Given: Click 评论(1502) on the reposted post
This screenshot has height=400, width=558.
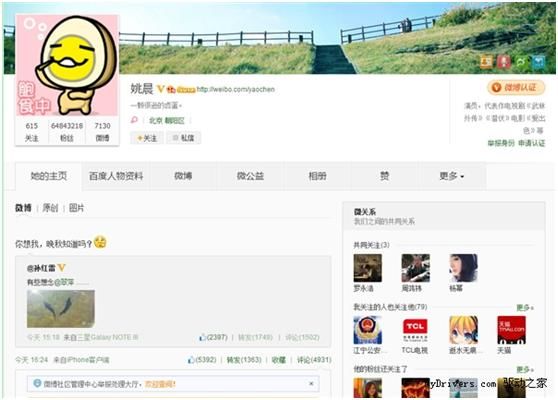Looking at the screenshot, I should (302, 337).
